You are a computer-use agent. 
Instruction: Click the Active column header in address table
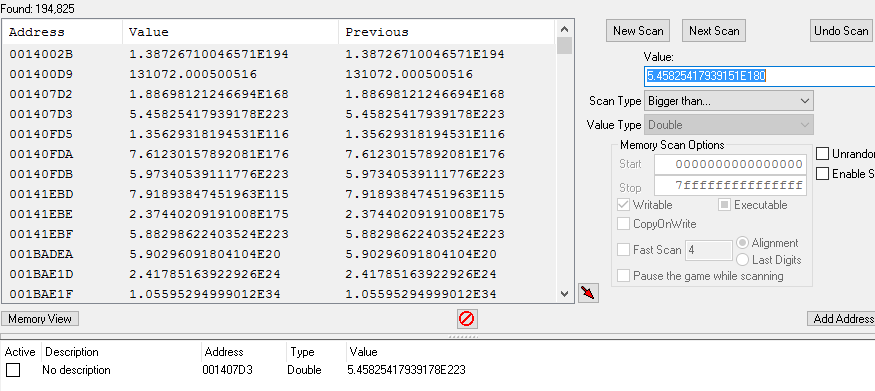pyautogui.click(x=20, y=352)
